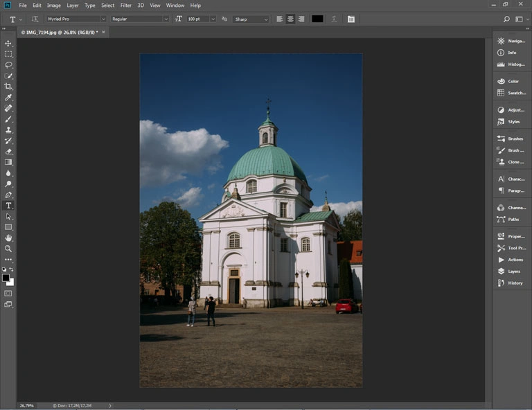Change the screen mode

point(8,304)
